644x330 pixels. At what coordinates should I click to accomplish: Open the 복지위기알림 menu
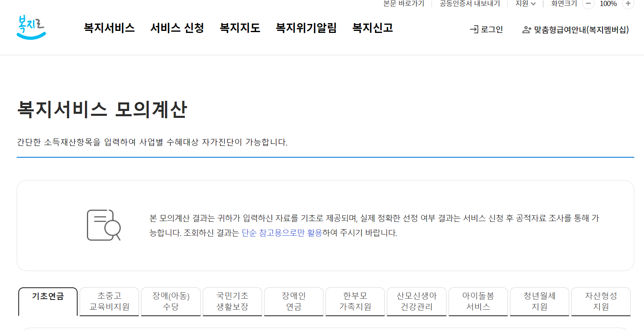[306, 28]
